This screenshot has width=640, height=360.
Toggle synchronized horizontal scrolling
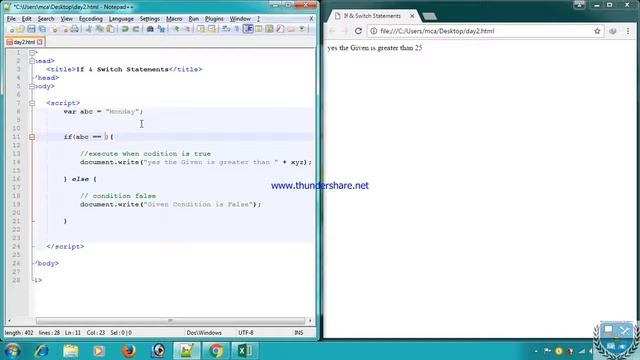[212, 29]
